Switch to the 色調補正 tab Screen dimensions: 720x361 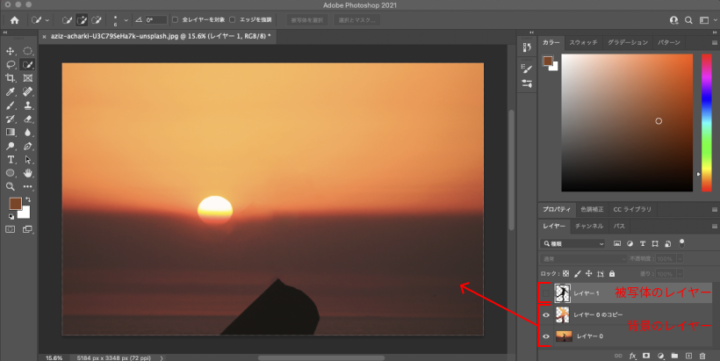point(592,209)
